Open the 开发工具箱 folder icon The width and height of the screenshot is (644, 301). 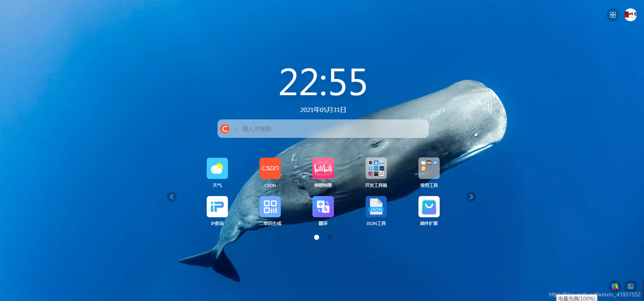(376, 168)
